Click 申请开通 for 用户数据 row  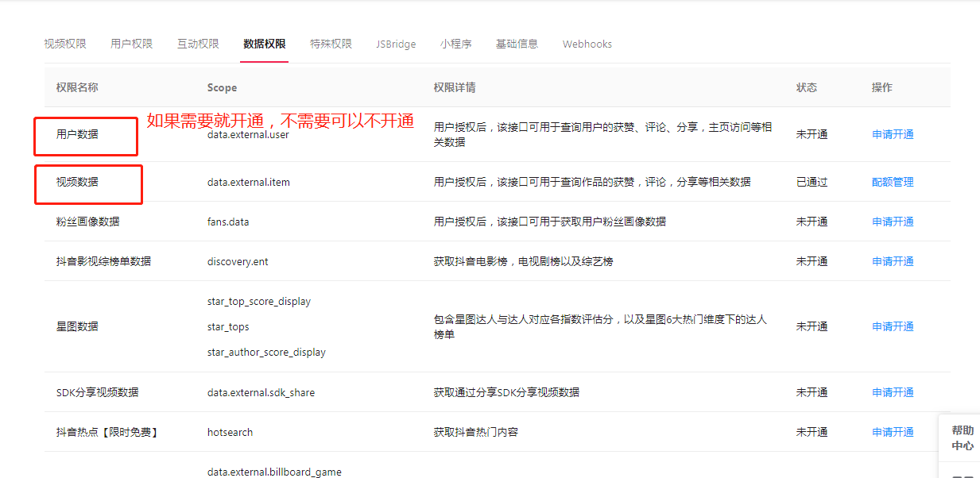pyautogui.click(x=893, y=134)
